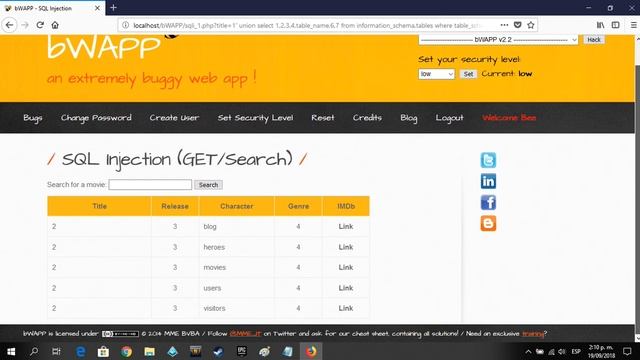Open a new browser tab
This screenshot has width=640, height=360.
[113, 7]
